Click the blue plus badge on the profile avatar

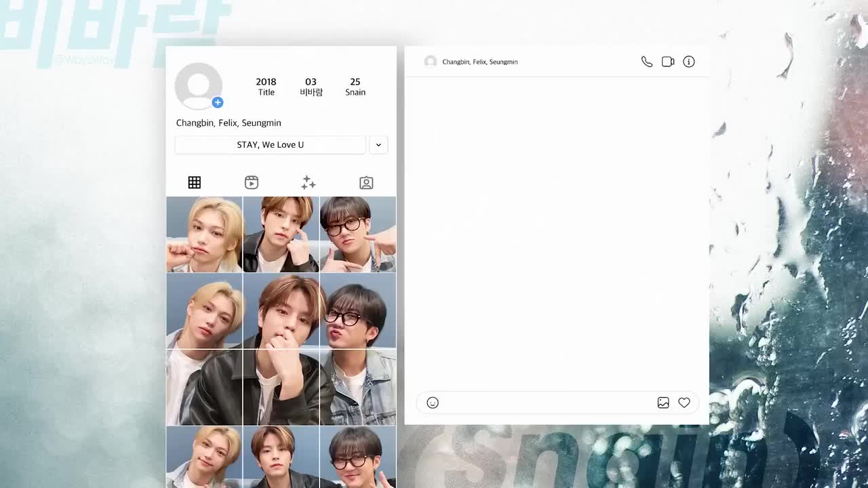[218, 102]
